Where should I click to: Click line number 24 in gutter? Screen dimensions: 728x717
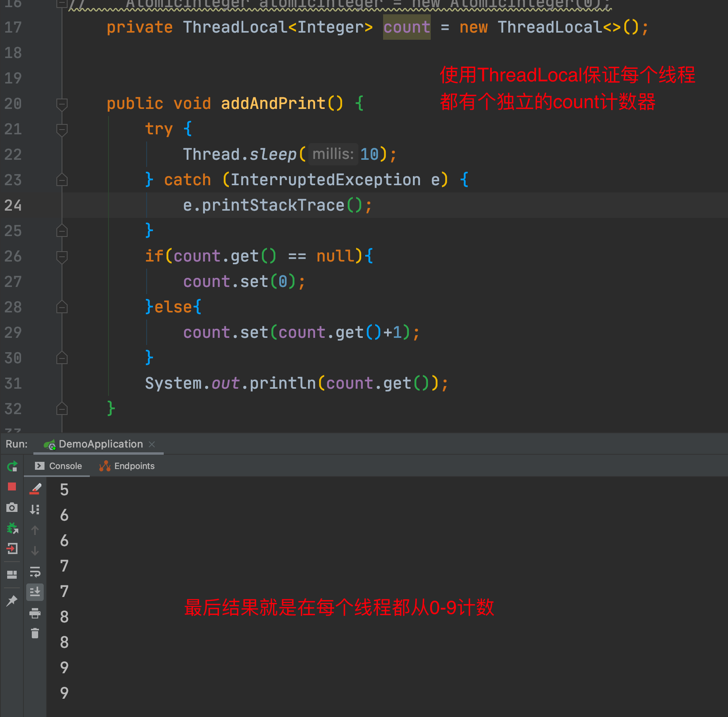click(13, 205)
